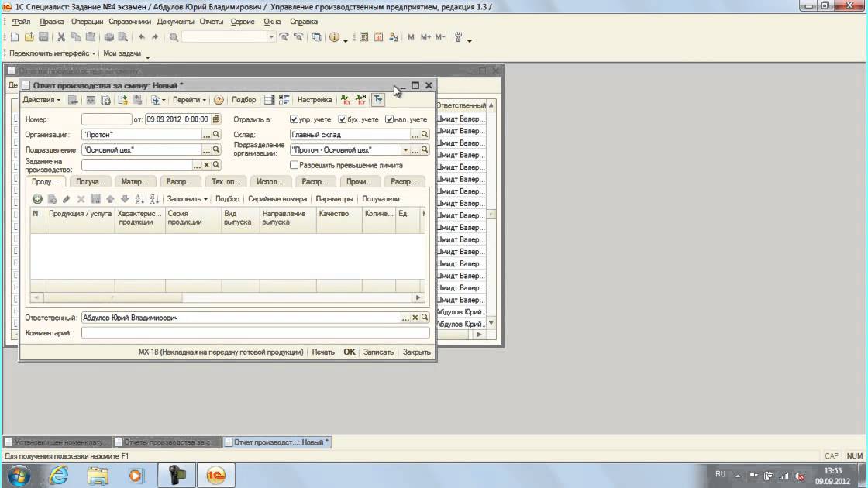The image size is (868, 488).
Task: Expand the Подразделение организации dropdown arrow
Action: pos(405,150)
